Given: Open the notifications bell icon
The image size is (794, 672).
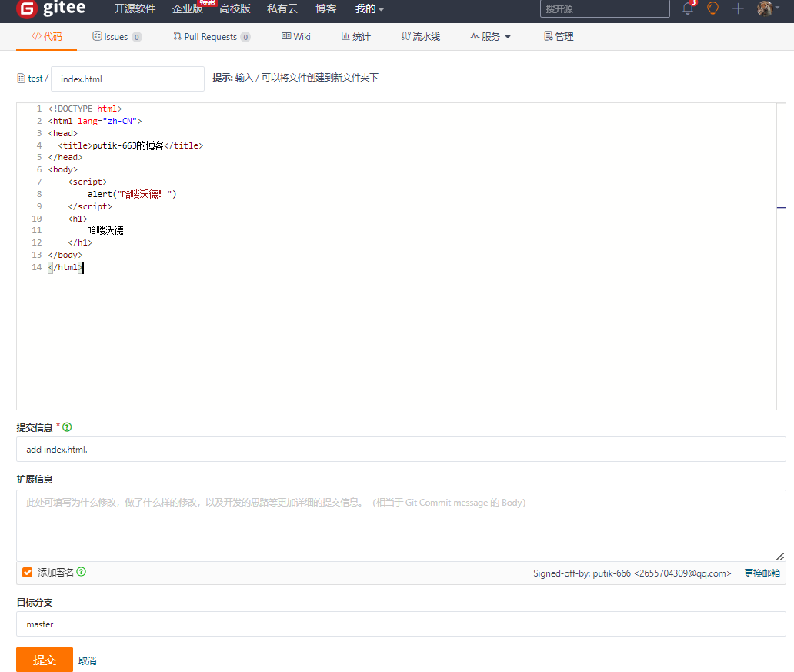Looking at the screenshot, I should (x=688, y=8).
